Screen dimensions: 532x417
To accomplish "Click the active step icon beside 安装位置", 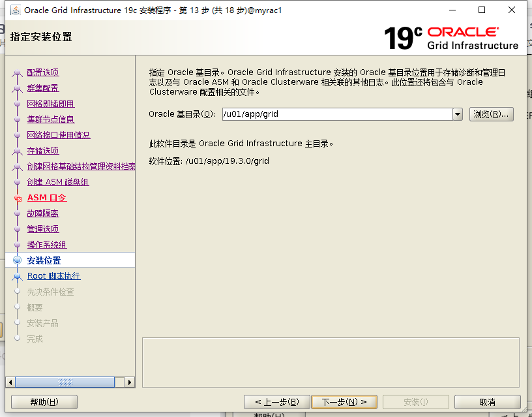I will click(18, 260).
